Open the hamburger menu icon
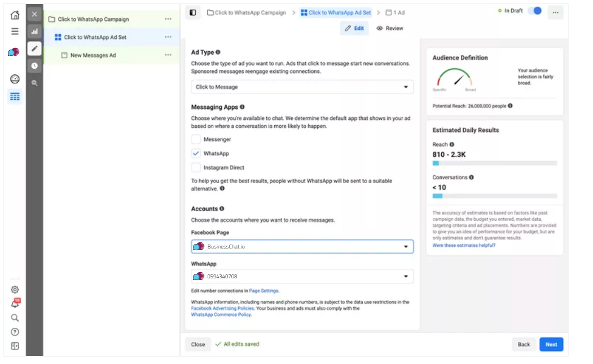Viewport: 593px width, 364px height. [x=15, y=32]
